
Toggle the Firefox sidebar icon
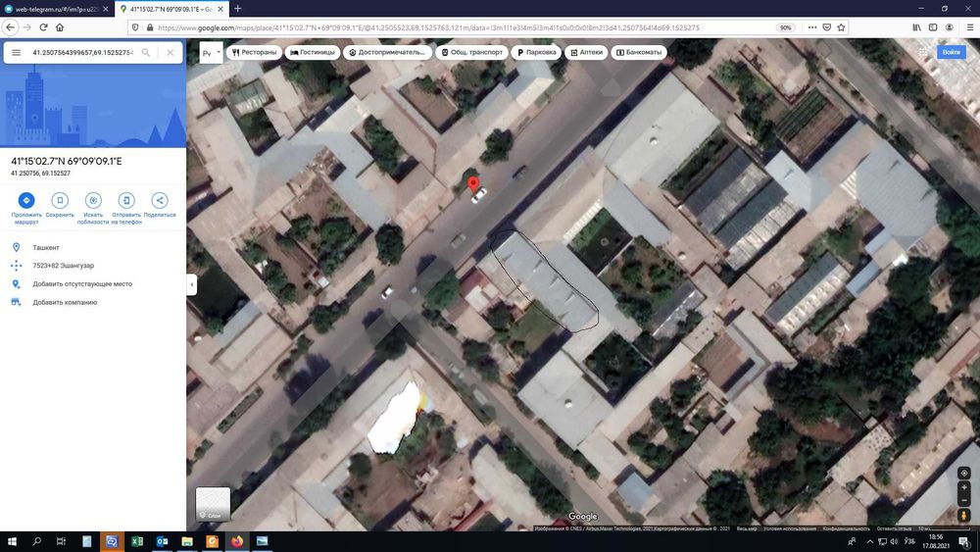933,27
